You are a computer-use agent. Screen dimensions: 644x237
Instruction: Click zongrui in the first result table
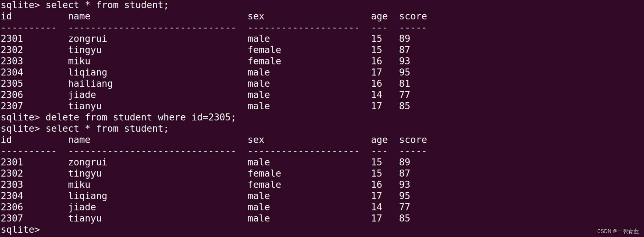[88, 39]
